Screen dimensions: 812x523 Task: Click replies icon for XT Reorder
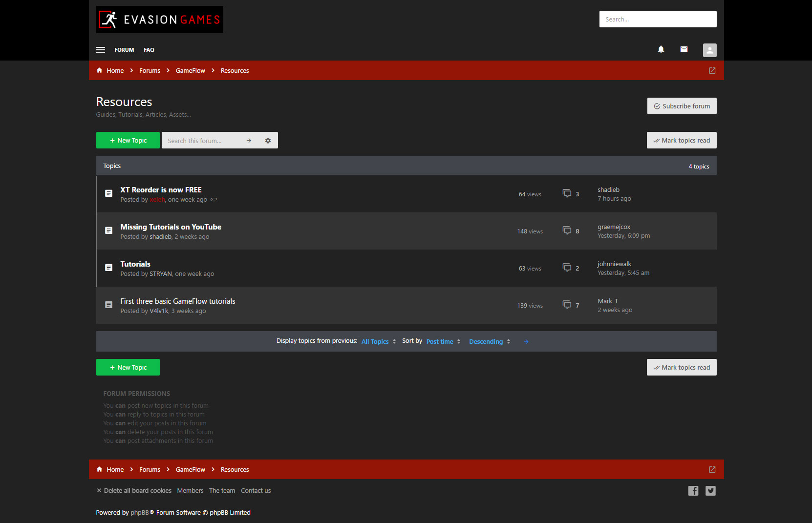coord(567,193)
